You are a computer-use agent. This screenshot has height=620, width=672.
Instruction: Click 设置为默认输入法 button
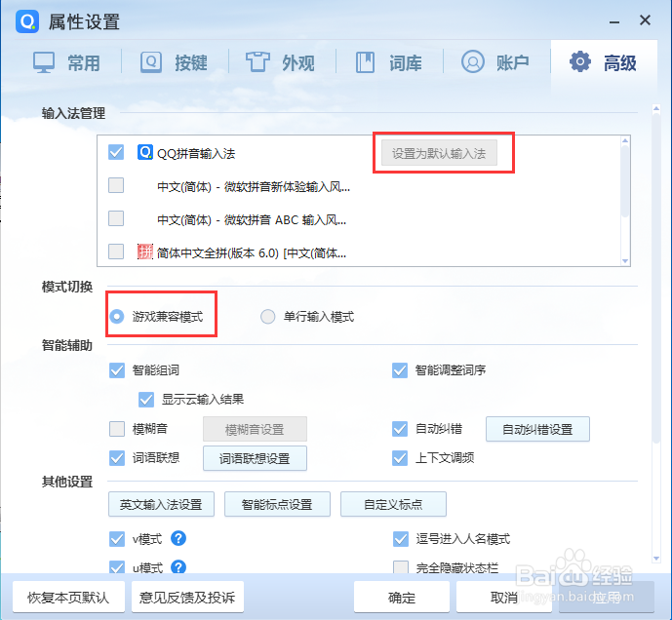pyautogui.click(x=439, y=152)
